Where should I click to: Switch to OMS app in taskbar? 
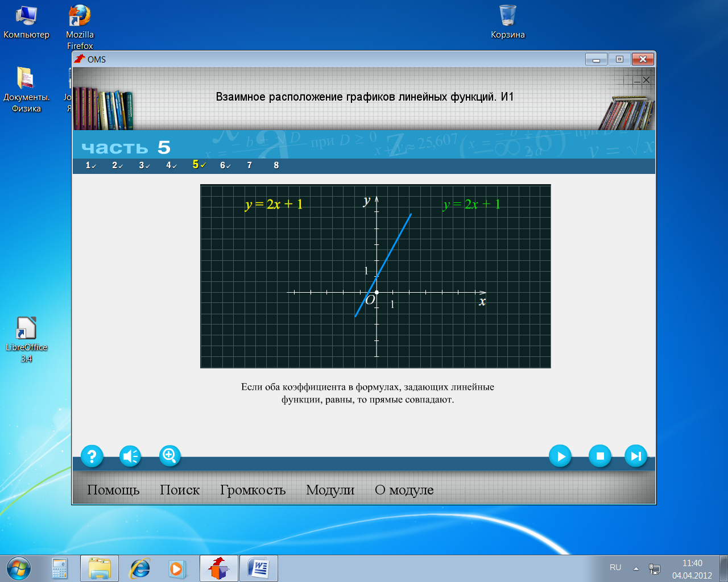219,568
